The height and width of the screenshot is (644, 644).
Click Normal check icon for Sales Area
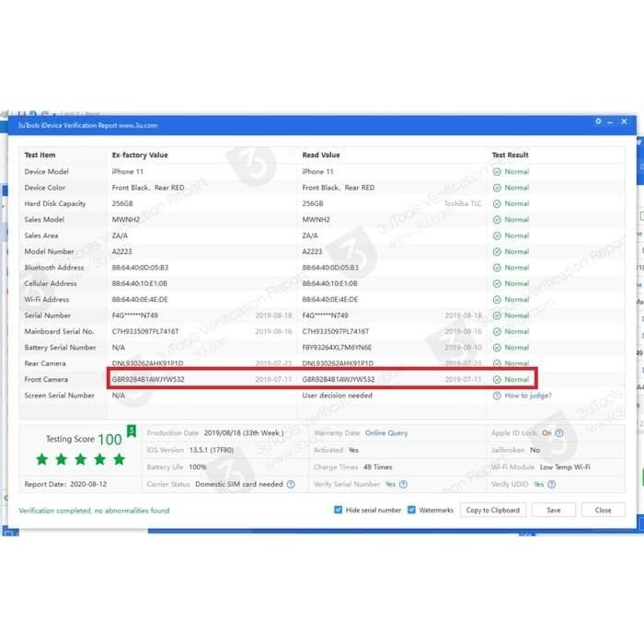(497, 236)
